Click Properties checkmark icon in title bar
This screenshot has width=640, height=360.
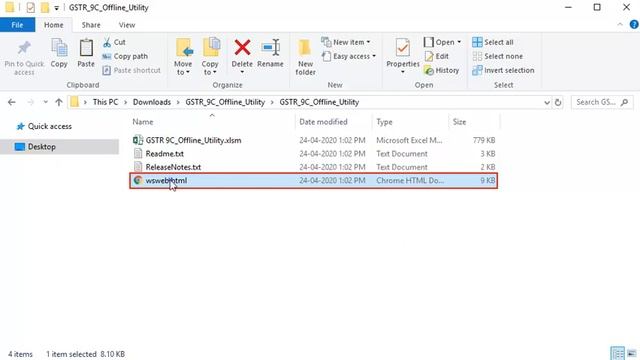31,7
